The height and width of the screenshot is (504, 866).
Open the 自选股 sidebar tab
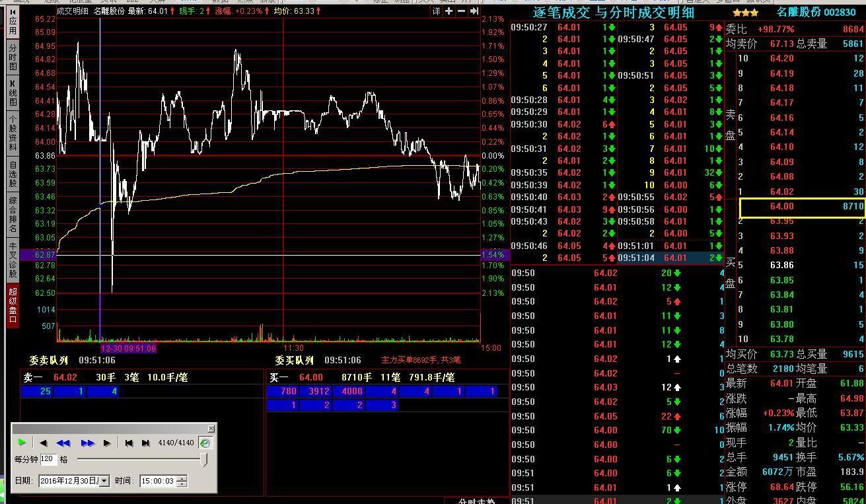[13, 174]
